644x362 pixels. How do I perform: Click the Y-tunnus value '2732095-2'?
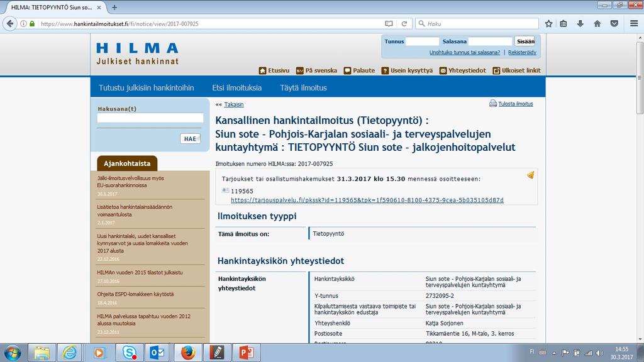pos(440,296)
